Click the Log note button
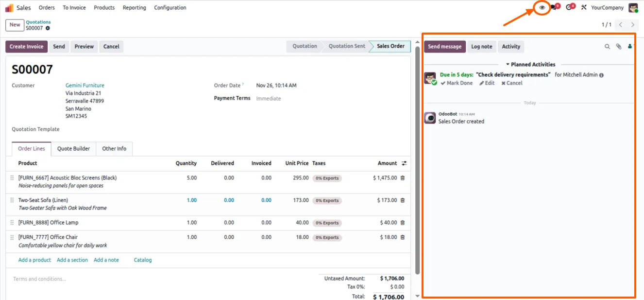 (482, 47)
